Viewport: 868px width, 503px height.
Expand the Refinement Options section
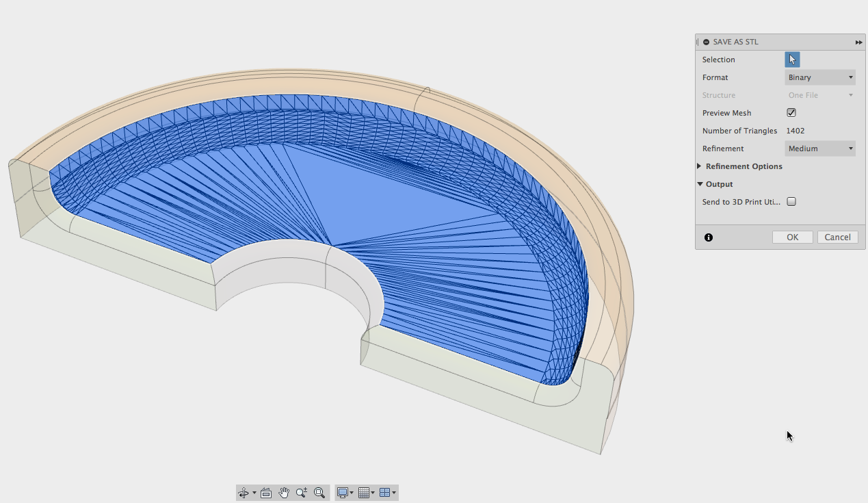coord(699,166)
